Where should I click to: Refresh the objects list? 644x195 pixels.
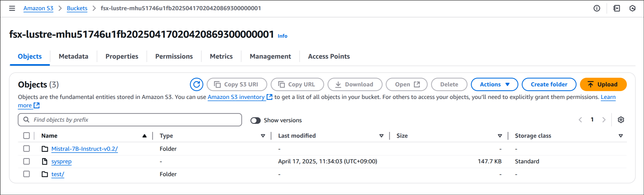click(197, 85)
